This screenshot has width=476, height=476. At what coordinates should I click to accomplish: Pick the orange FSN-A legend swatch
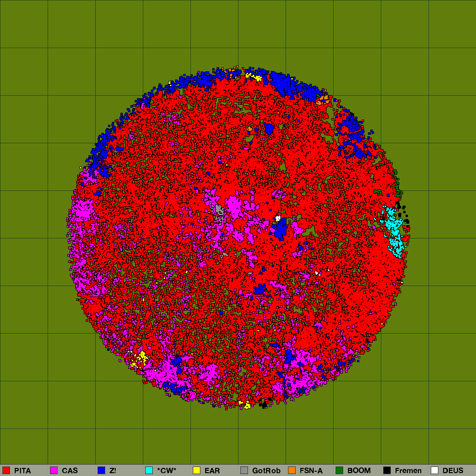coord(292,470)
